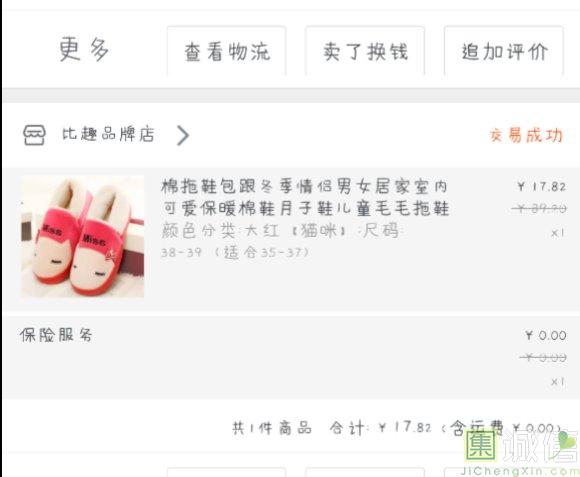This screenshot has height=477, width=580.
Task: Tap the 查看物流 button
Action: 226,51
